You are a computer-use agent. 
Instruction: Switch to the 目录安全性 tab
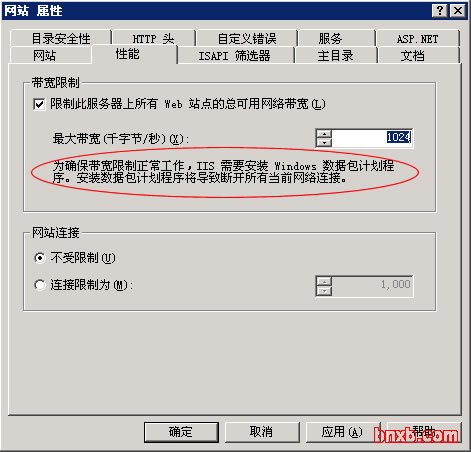pos(61,38)
